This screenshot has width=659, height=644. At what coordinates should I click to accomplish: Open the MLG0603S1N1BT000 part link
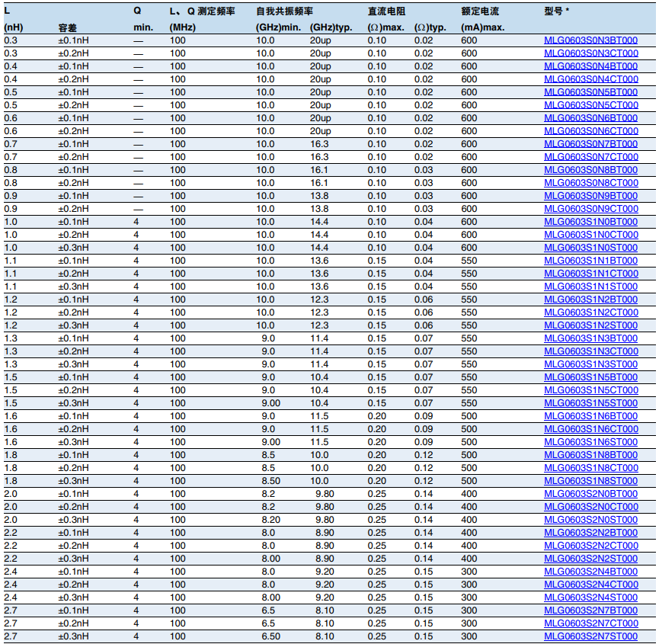point(590,261)
